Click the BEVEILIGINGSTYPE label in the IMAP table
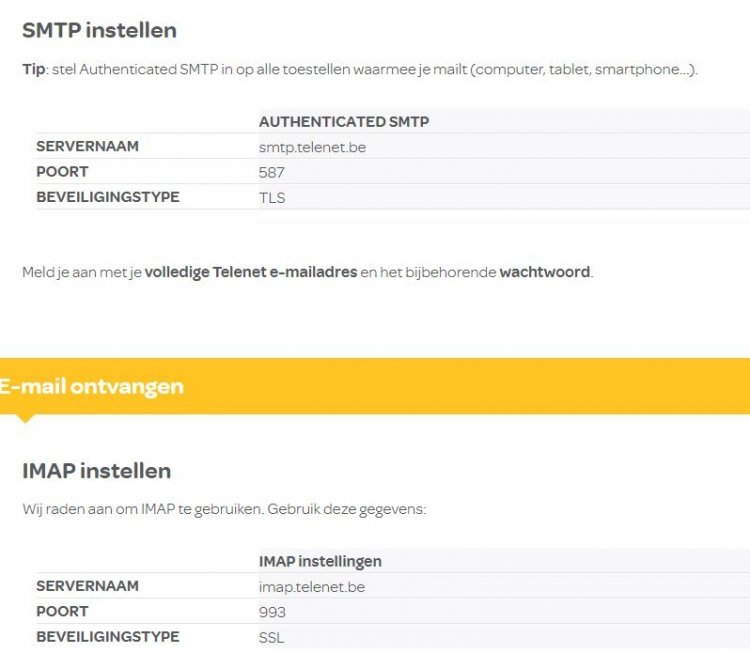 point(108,636)
